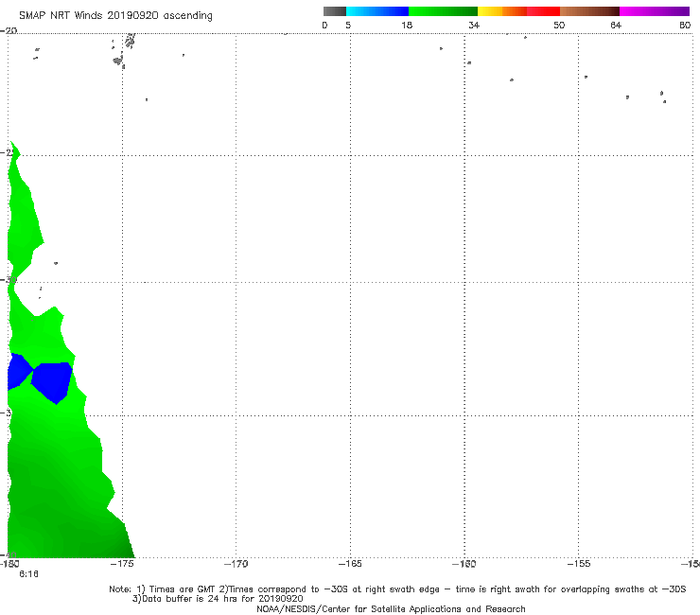Click the green segment of the colorbar
Image resolution: width=700 pixels, height=615 pixels.
pyautogui.click(x=443, y=11)
